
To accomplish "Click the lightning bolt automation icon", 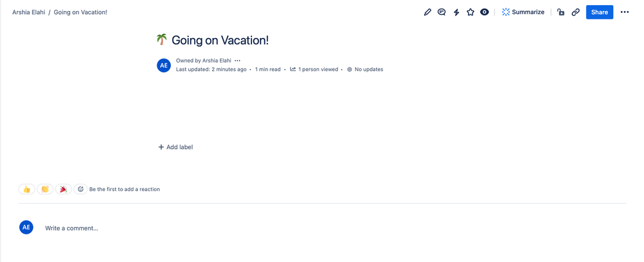I will [x=456, y=12].
